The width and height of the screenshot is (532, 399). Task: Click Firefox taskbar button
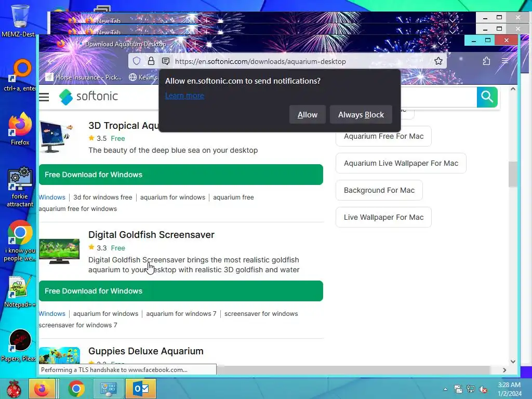(x=42, y=389)
